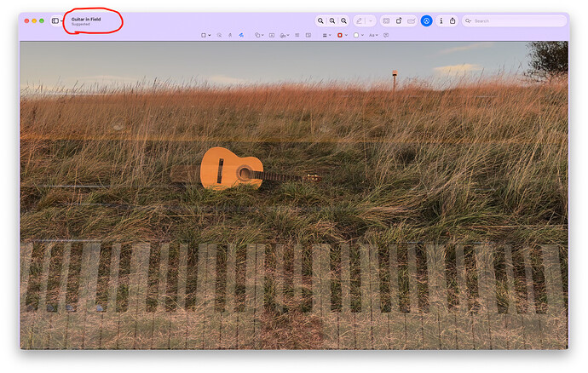Open the Text Style Aa dropdown
The height and width of the screenshot is (373, 588).
373,35
